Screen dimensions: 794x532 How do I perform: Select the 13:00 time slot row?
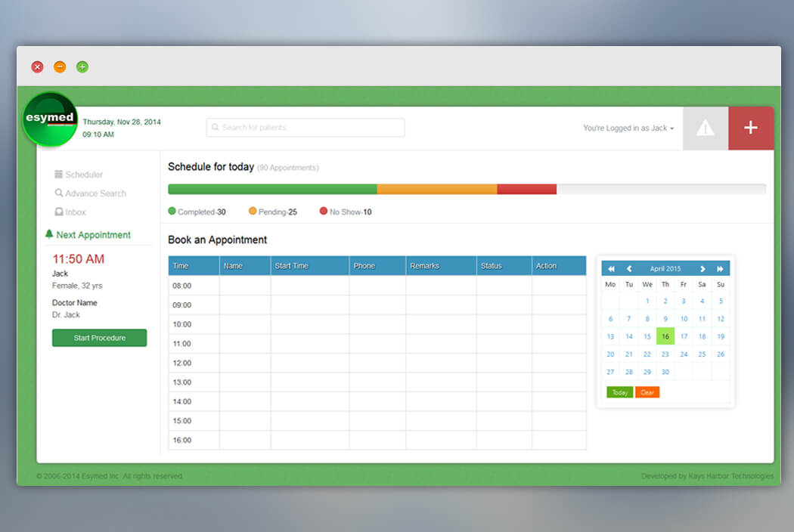377,382
